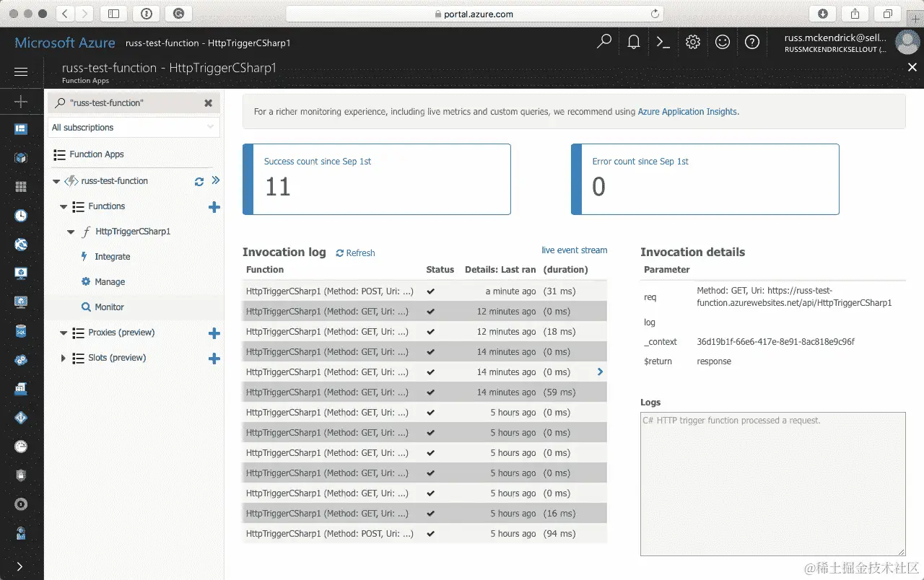Open Azure Application Insights link
The height and width of the screenshot is (580, 924).
[687, 112]
